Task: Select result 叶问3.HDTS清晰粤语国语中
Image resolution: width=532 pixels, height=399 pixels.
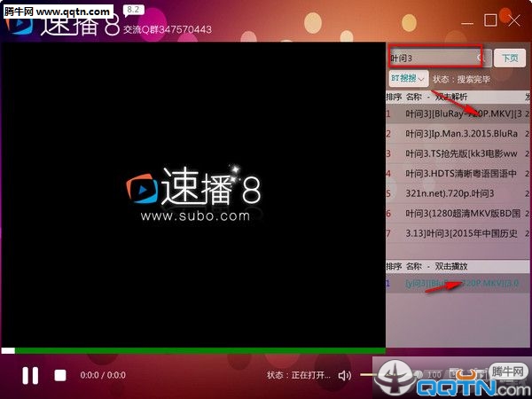Action: click(458, 174)
